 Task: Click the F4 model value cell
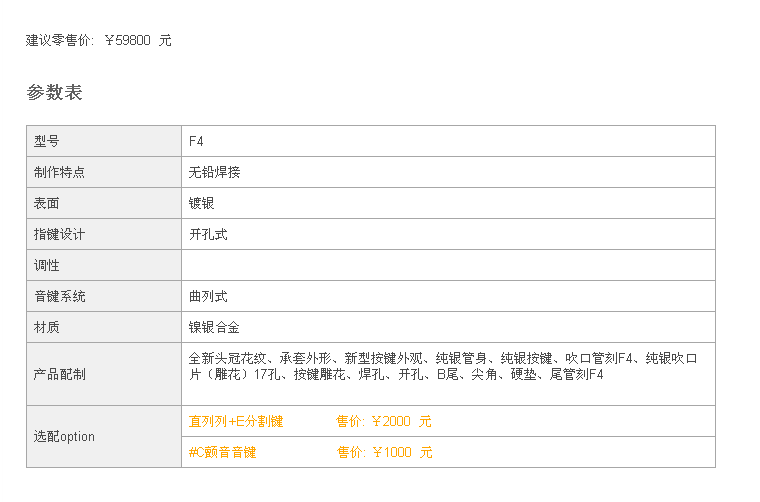(448, 141)
